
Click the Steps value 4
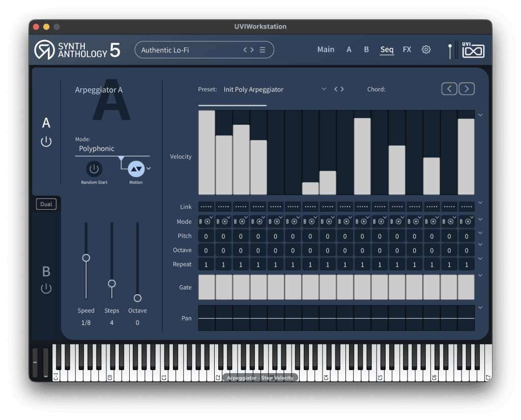pos(111,323)
